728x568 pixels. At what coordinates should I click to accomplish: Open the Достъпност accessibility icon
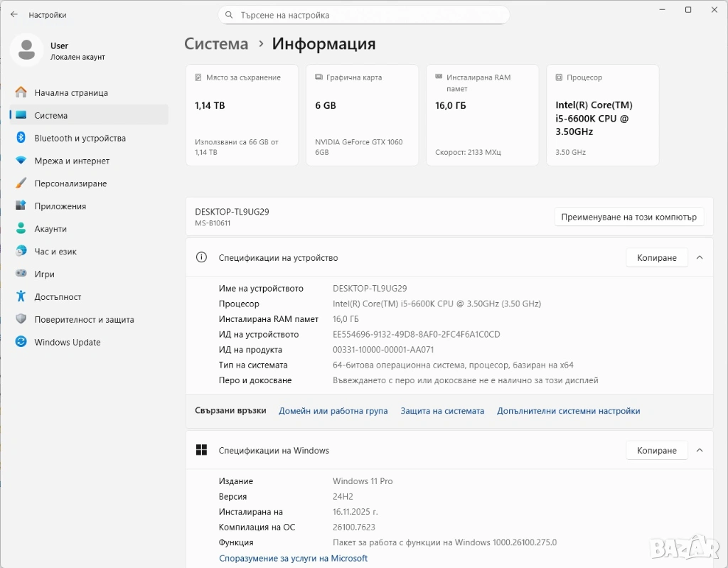[x=21, y=297]
